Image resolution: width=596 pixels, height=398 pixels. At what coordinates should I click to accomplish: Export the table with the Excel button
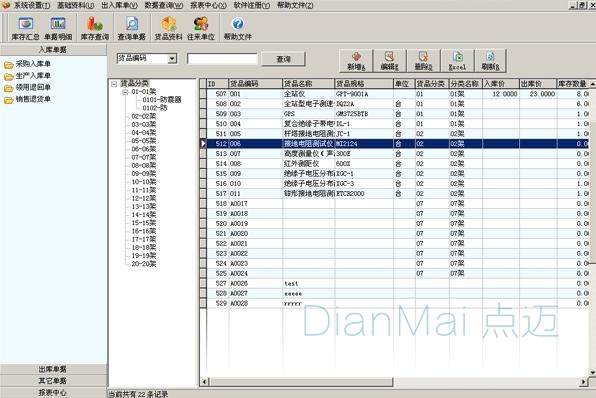click(457, 61)
